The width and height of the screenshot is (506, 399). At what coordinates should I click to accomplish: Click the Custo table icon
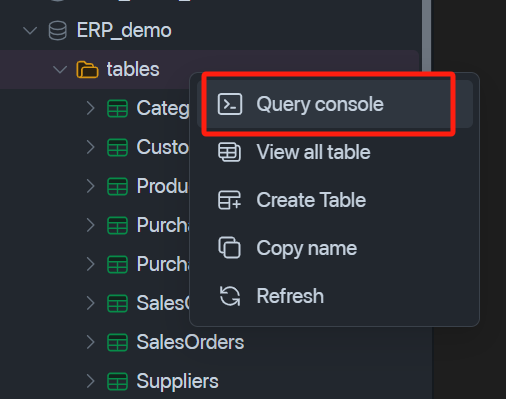coord(117,147)
